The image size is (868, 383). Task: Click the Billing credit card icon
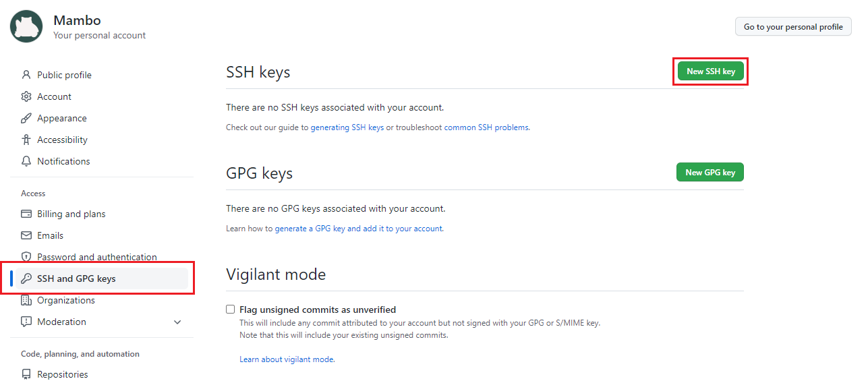[x=26, y=214]
